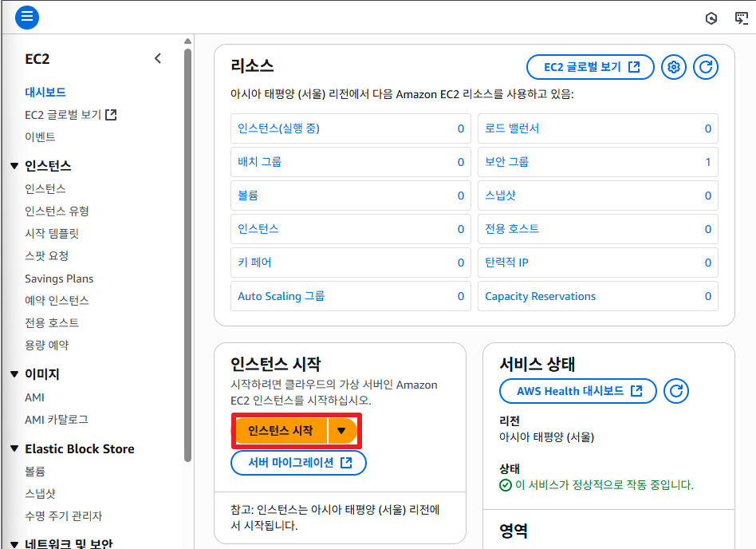The width and height of the screenshot is (756, 549).
Task: Click the external-link icon beside sidebar EC2 글로벌 보기
Action: tap(111, 115)
